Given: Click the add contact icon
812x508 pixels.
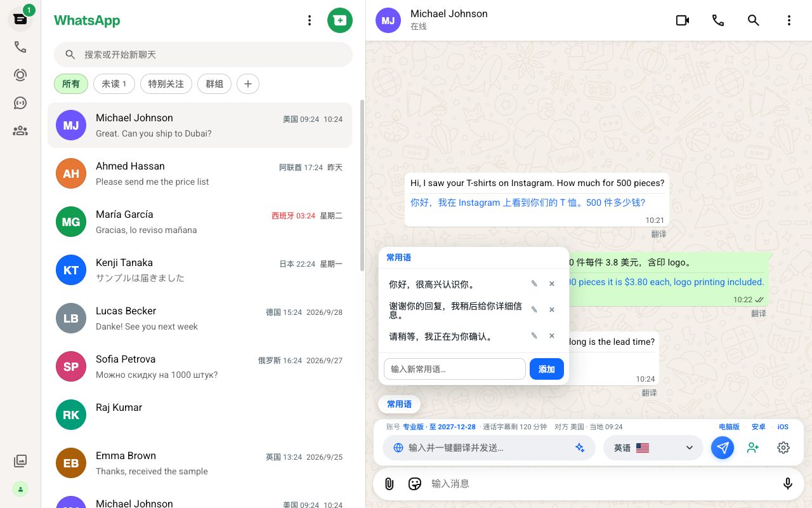Looking at the screenshot, I should (753, 448).
